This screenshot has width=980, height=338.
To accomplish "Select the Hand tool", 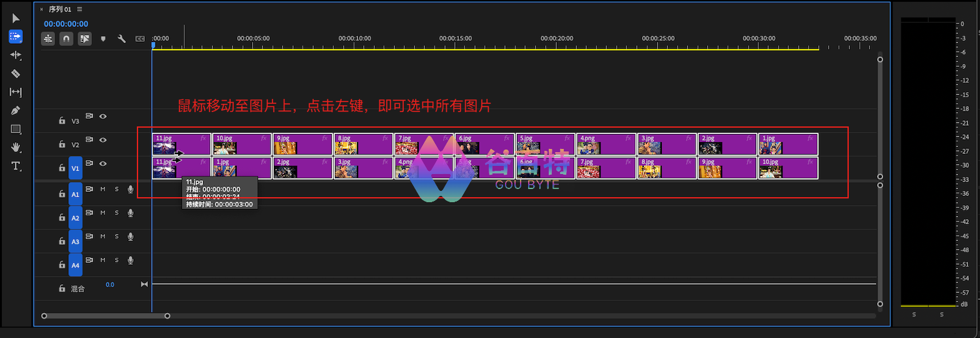I will (16, 148).
